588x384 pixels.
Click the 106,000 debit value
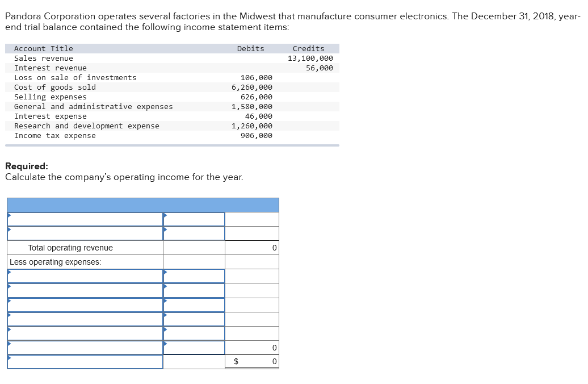coord(257,78)
